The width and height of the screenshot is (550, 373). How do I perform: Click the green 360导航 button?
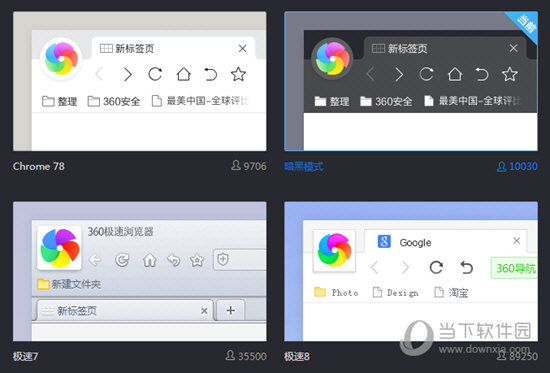(x=515, y=268)
